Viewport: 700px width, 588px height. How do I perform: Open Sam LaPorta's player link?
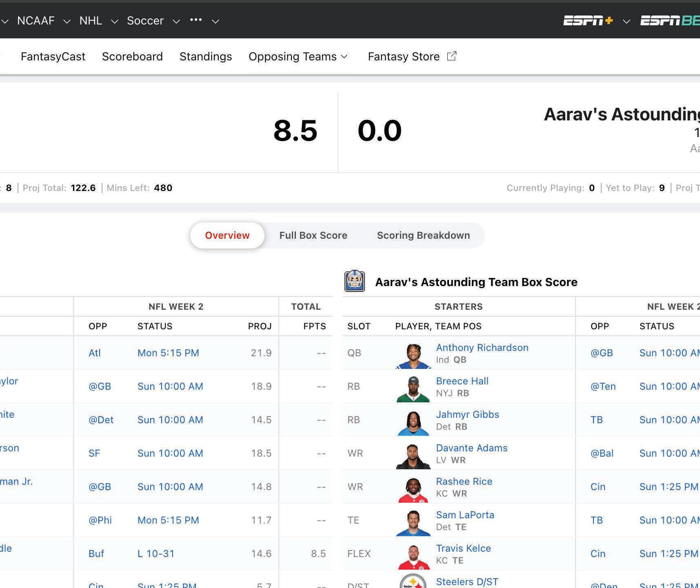(x=465, y=515)
